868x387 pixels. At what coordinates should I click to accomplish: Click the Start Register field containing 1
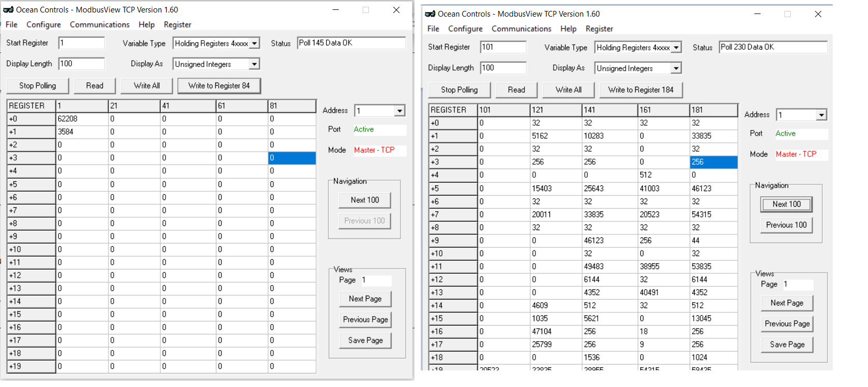[81, 43]
